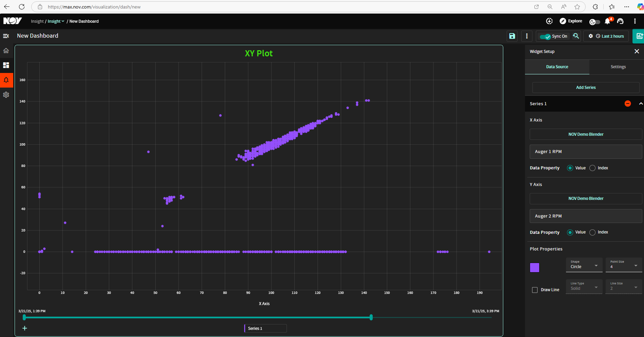Screen dimensions: 644x337
Task: Save the dashboard with the disk icon
Action: (512, 36)
